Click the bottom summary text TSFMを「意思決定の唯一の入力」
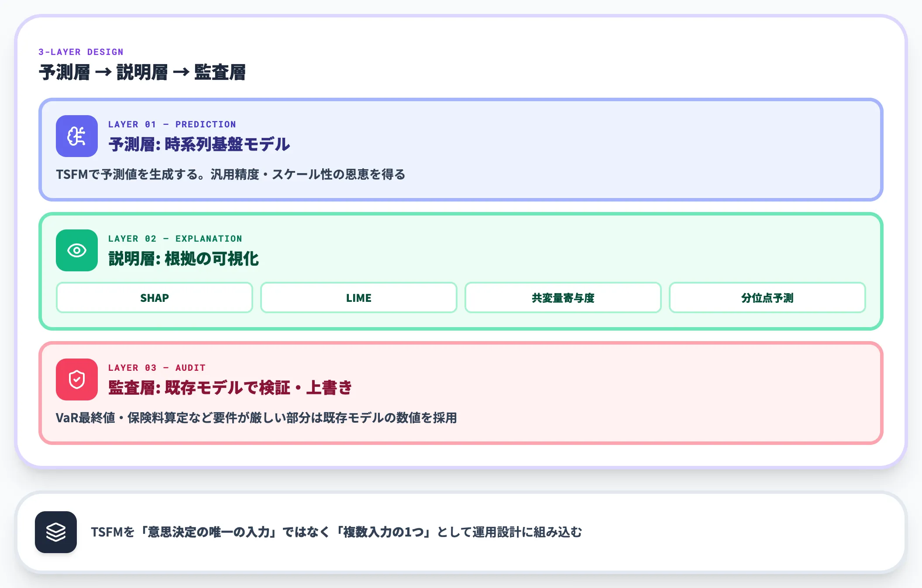The width and height of the screenshot is (922, 588). [x=337, y=532]
